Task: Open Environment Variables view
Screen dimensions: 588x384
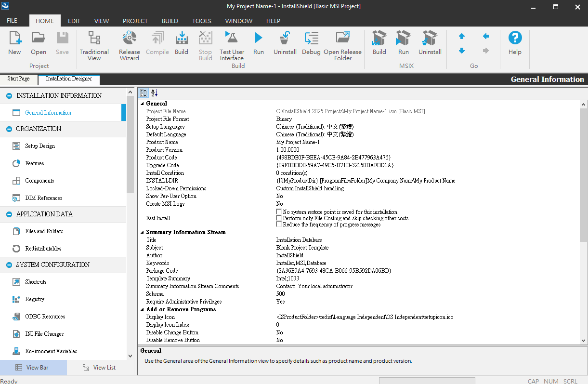Action: click(51, 351)
